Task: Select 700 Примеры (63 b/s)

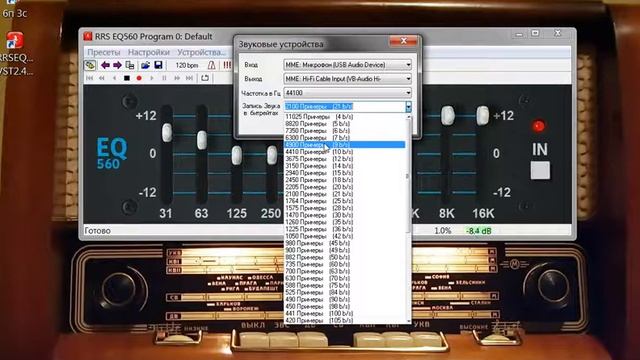Action: [344, 271]
